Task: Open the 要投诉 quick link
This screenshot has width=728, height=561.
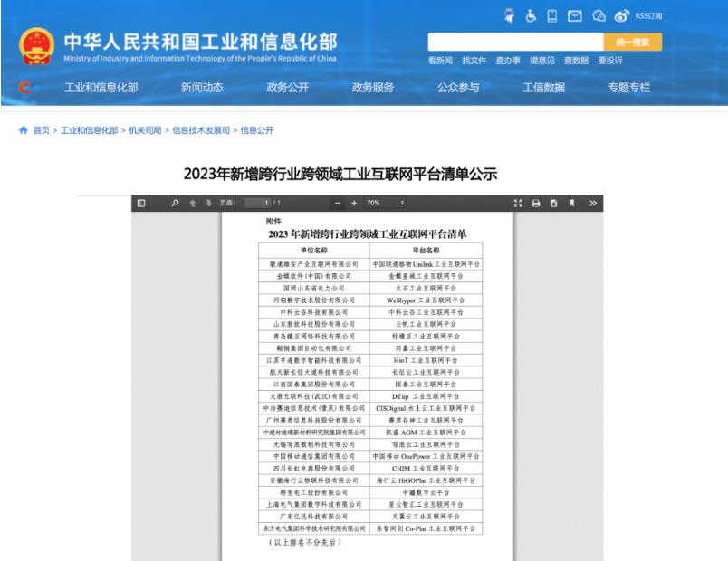Action: (x=610, y=61)
